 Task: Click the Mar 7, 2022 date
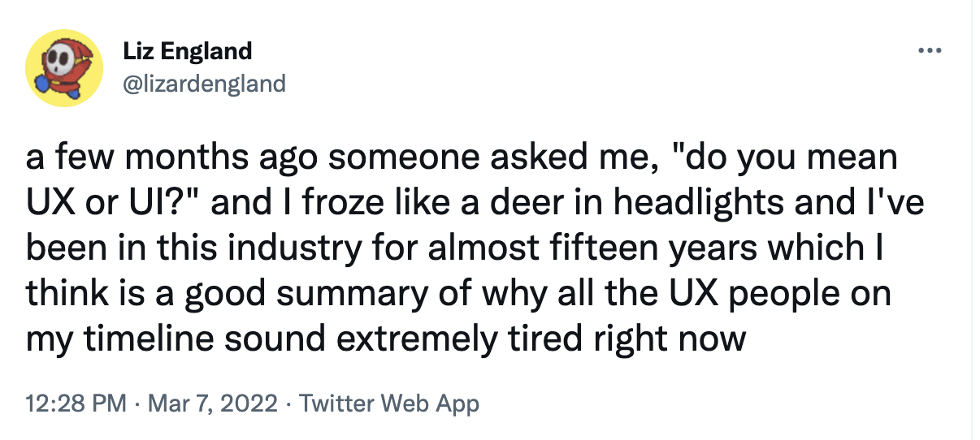213,403
